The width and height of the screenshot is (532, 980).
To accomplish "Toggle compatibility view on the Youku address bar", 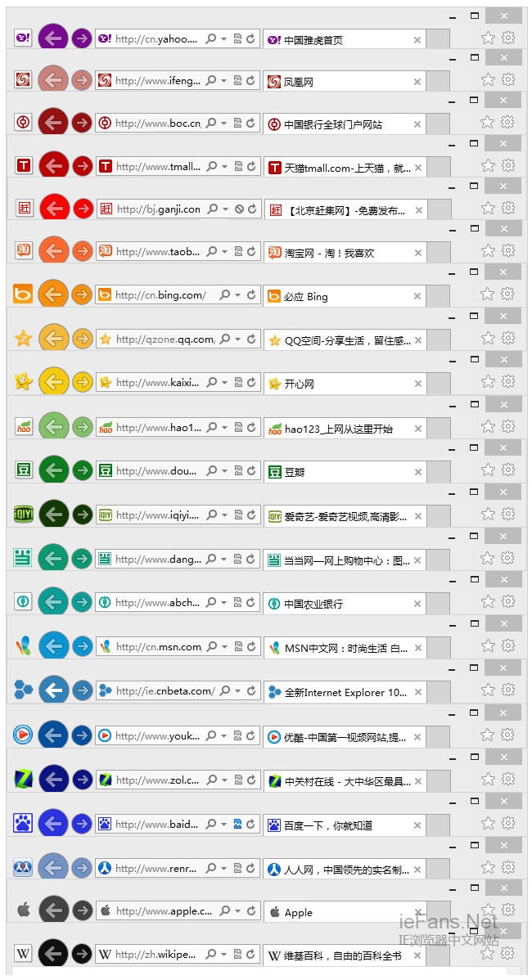I will click(x=237, y=735).
